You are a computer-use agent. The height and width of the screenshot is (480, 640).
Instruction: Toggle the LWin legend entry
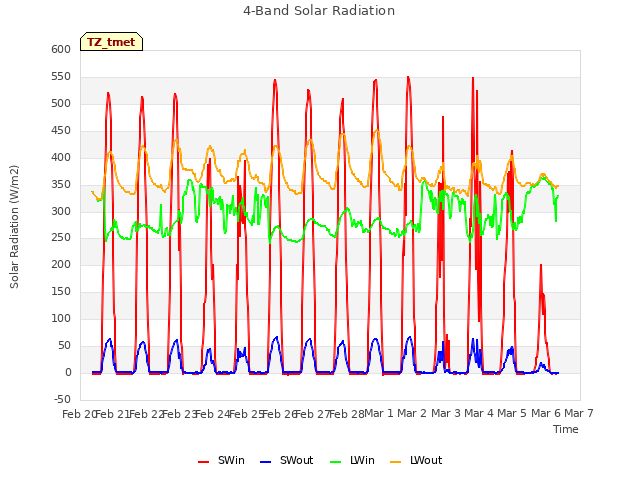tap(352, 460)
